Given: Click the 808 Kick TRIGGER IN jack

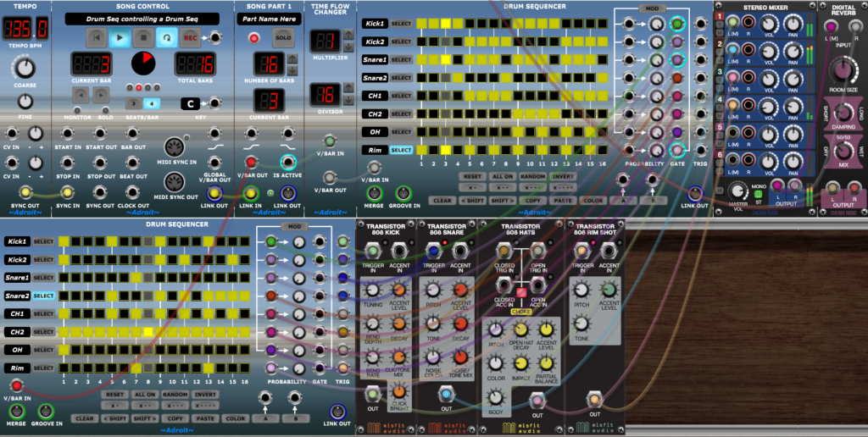Looking at the screenshot, I should coord(373,252).
